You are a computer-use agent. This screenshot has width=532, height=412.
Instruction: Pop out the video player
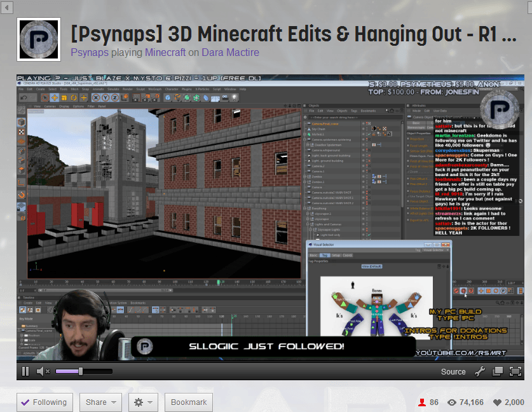[498, 371]
